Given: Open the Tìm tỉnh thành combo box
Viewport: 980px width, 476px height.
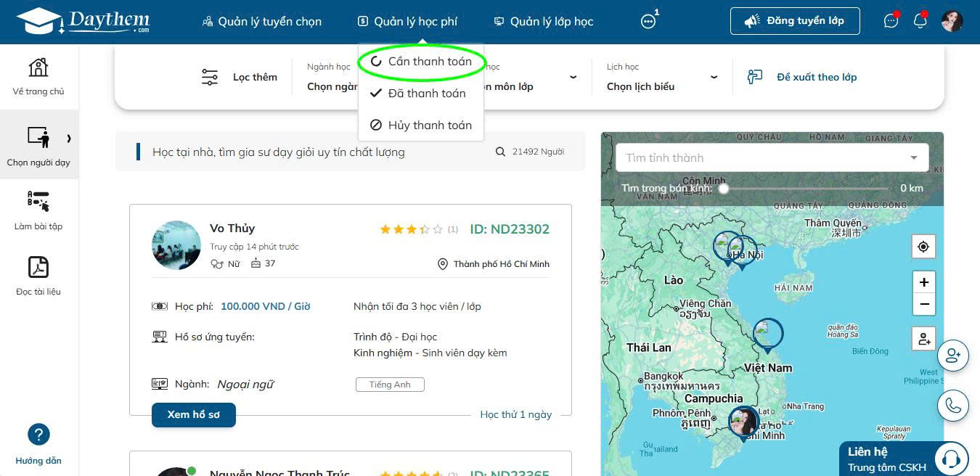Looking at the screenshot, I should (x=772, y=157).
